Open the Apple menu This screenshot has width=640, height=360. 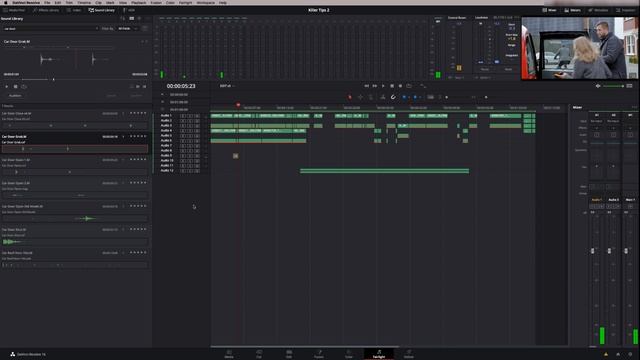tap(6, 2)
